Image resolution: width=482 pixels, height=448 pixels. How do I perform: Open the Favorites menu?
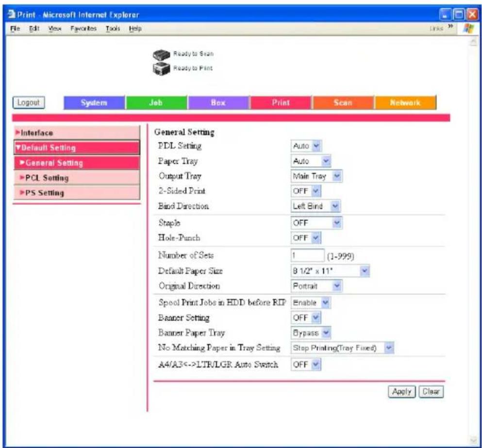click(83, 29)
